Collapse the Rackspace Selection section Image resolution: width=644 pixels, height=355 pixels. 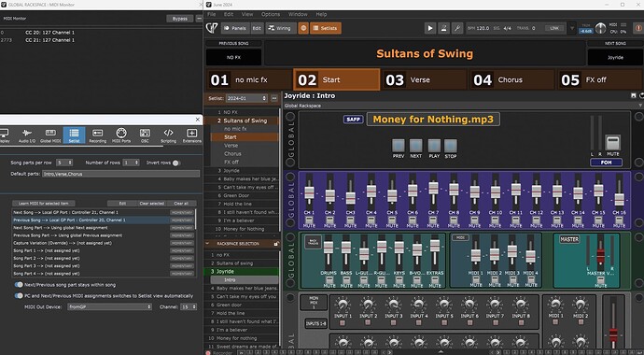207,244
